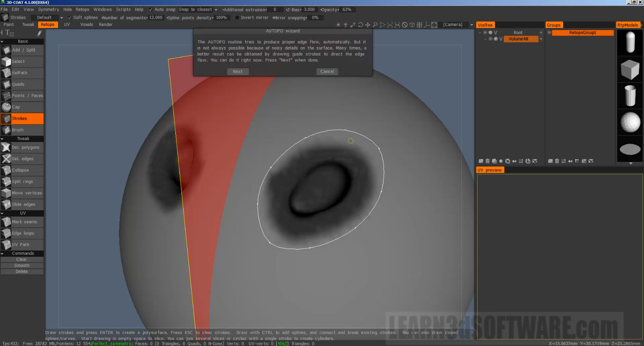
Task: Collapse the Tweak tools section
Action: tap(2, 139)
